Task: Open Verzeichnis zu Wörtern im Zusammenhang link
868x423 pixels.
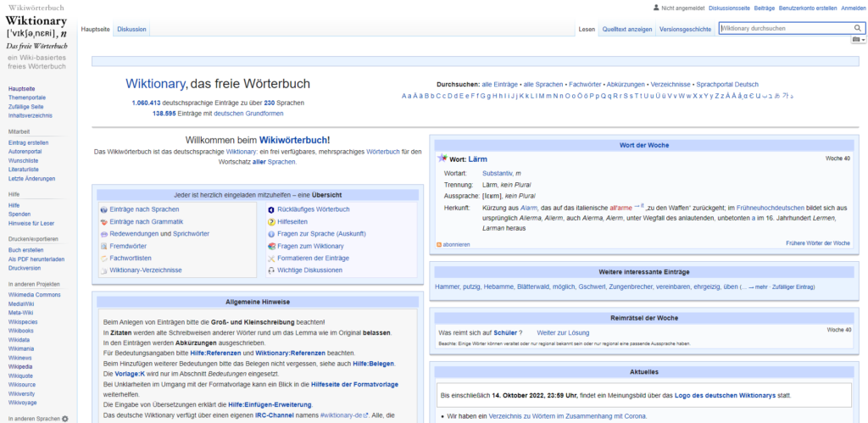Action: pos(567,416)
